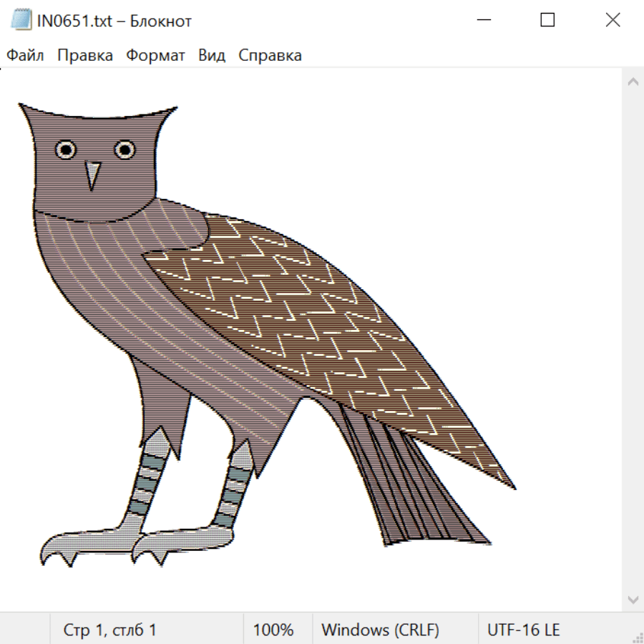
Task: Open the Вид menu
Action: point(211,56)
